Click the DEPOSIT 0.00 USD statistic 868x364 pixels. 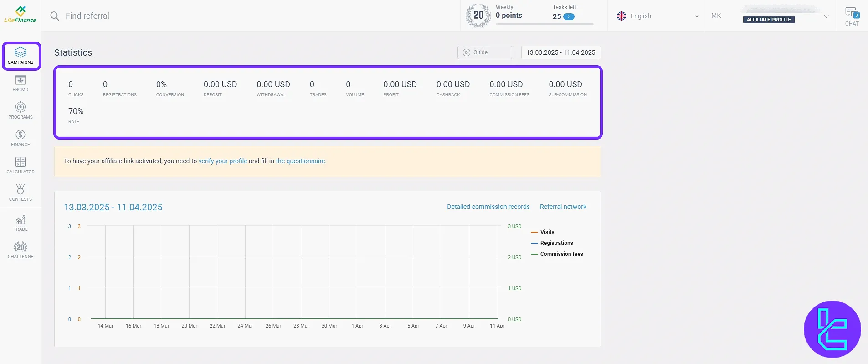coord(221,88)
